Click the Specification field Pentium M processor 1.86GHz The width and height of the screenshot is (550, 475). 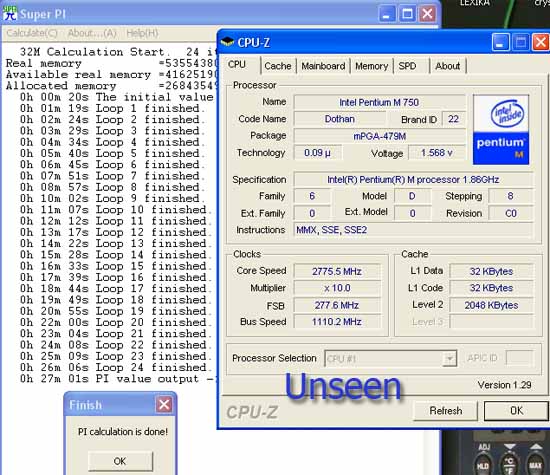click(413, 180)
